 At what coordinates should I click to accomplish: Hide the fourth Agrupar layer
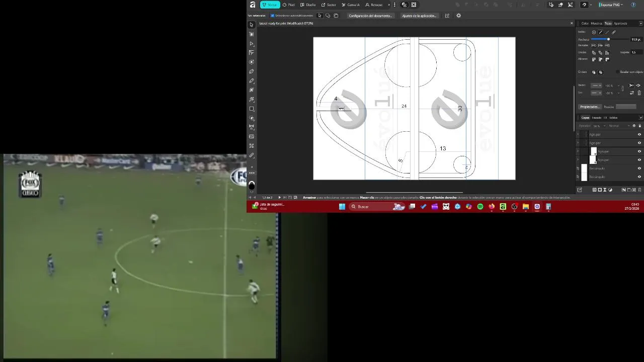pos(639,160)
